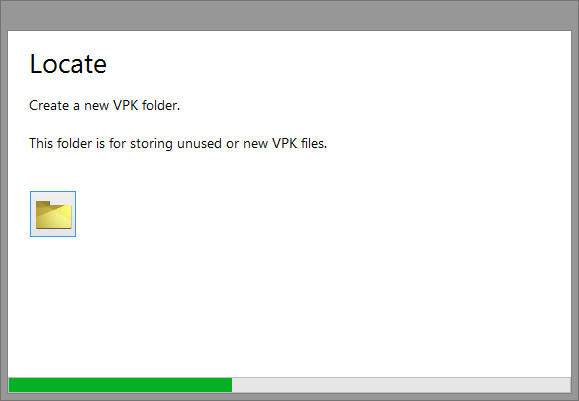
Task: Click the gray title bar at top
Action: (x=290, y=15)
